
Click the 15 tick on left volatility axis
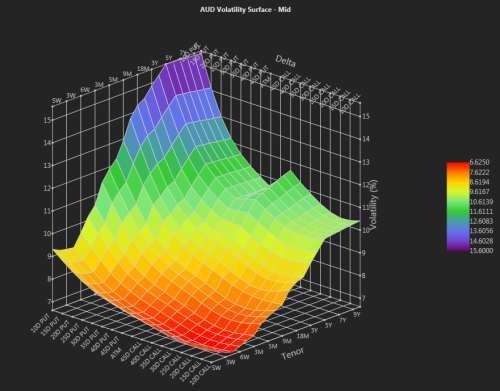point(47,120)
